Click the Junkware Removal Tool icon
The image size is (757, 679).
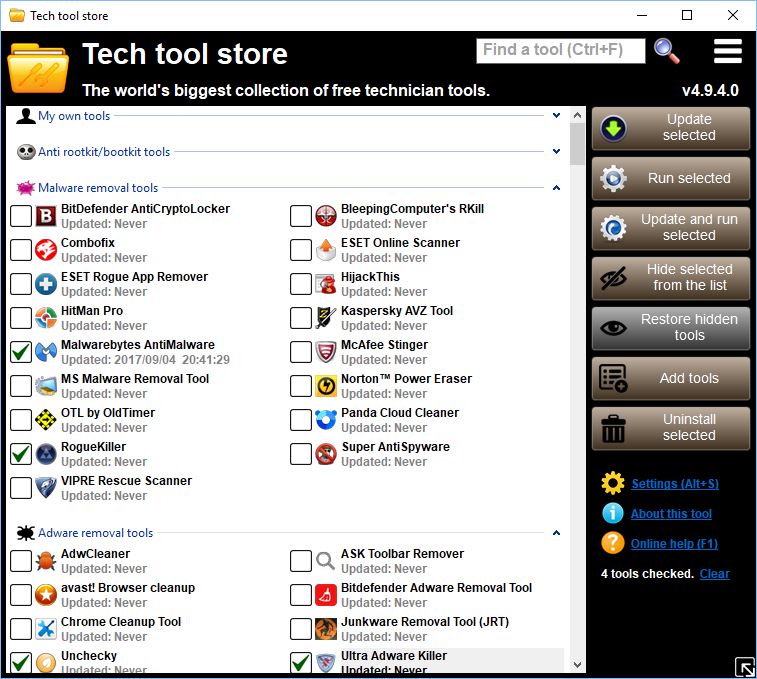326,629
